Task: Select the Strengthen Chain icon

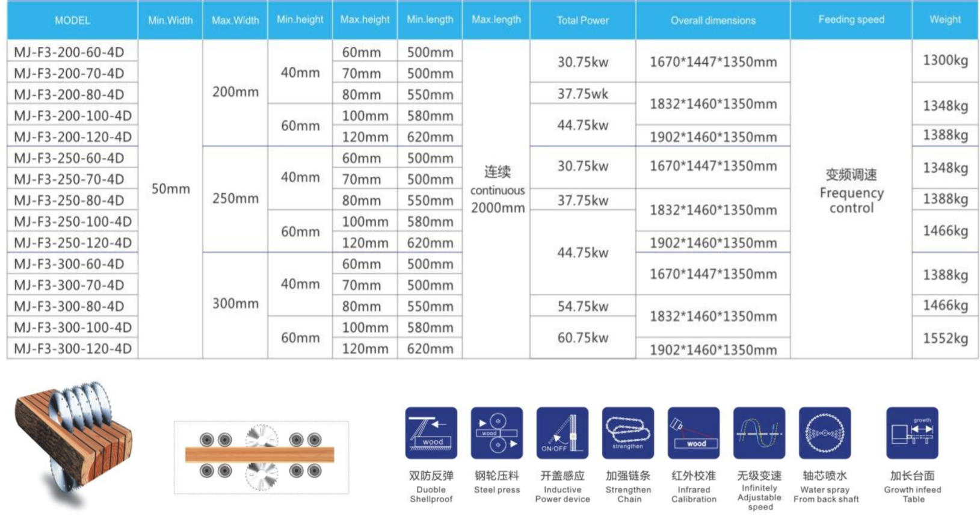Action: click(627, 433)
